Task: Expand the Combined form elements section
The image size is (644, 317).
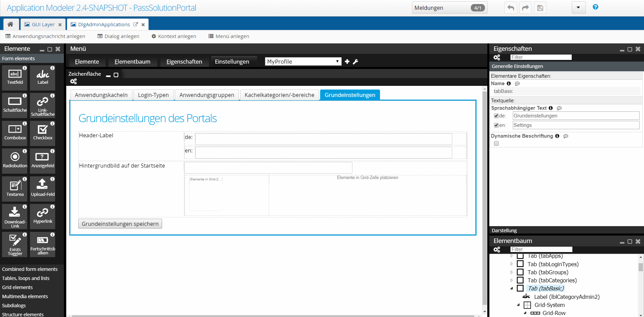Action: (30, 269)
